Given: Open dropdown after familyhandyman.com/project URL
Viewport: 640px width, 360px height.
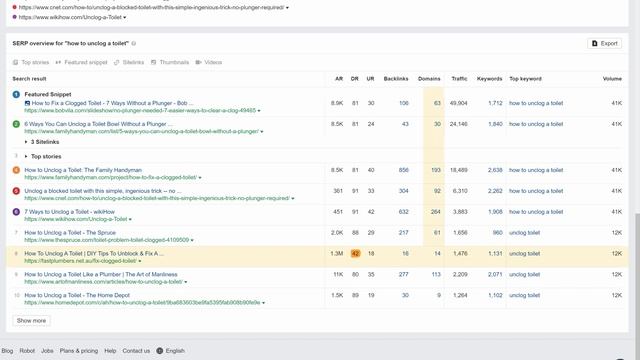Looking at the screenshot, I should [x=200, y=178].
